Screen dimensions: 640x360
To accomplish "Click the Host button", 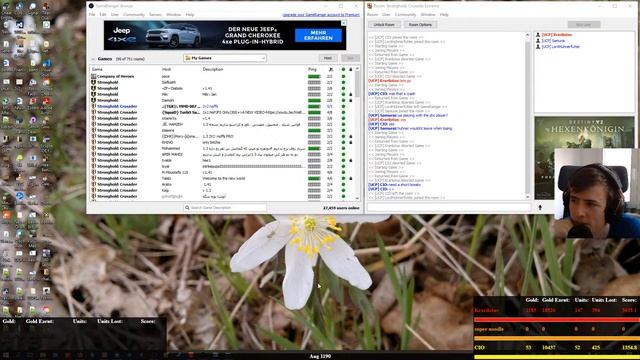I will coord(327,58).
